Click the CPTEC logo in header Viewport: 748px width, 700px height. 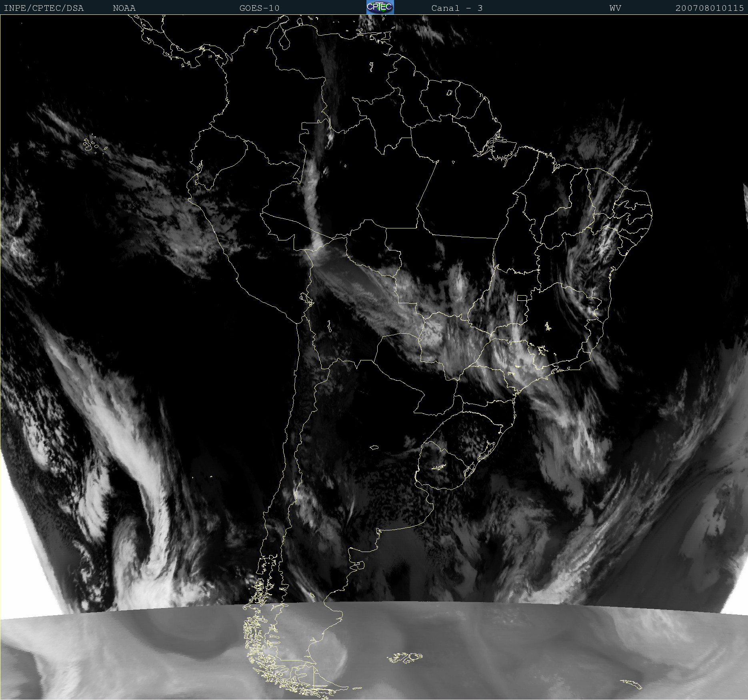pos(380,7)
